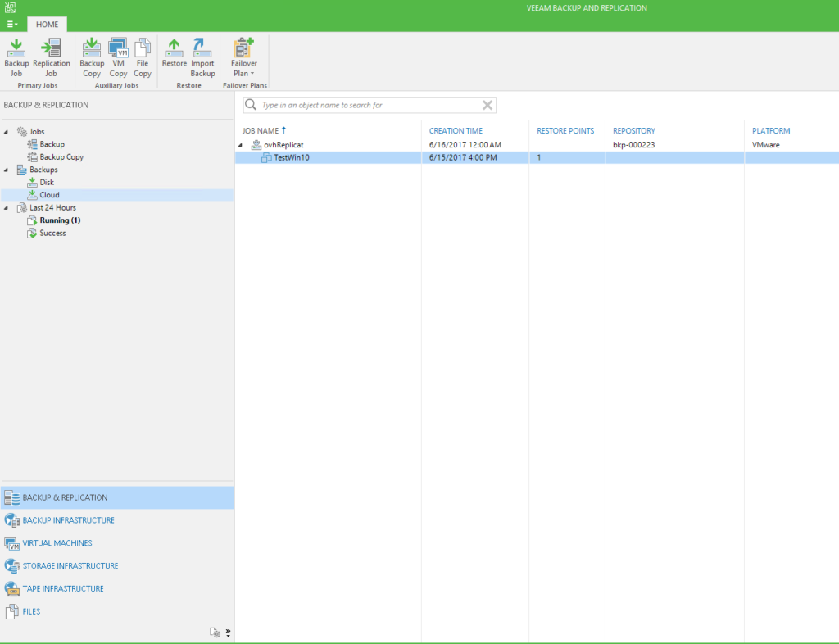Click creation time 6/15/2017 4:00 PM
Screen dimensions: 839x644
(x=463, y=158)
